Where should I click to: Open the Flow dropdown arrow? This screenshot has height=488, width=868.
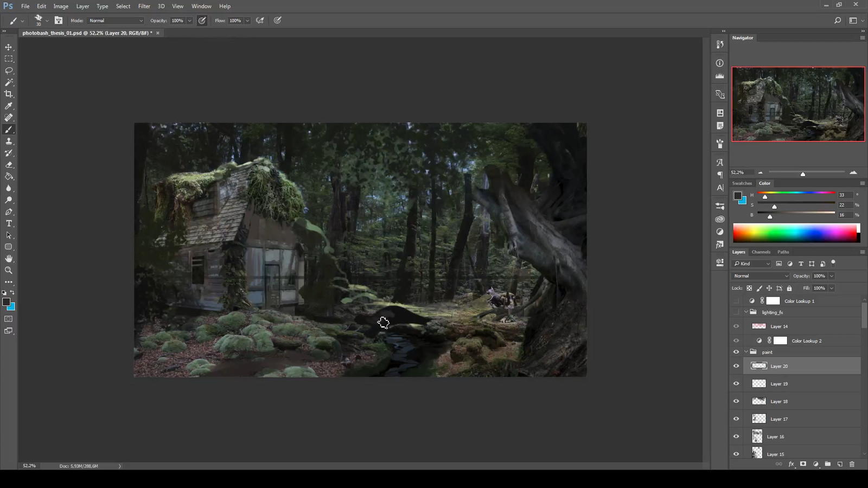(247, 21)
